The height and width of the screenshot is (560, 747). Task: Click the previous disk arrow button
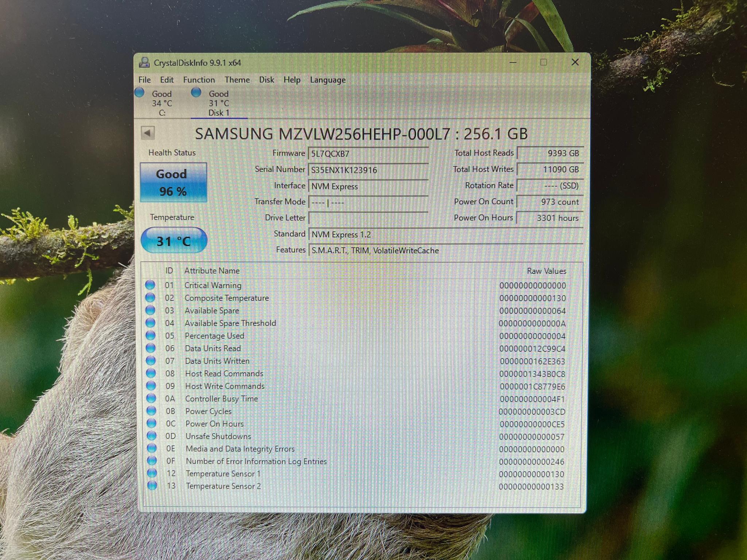coord(148,133)
